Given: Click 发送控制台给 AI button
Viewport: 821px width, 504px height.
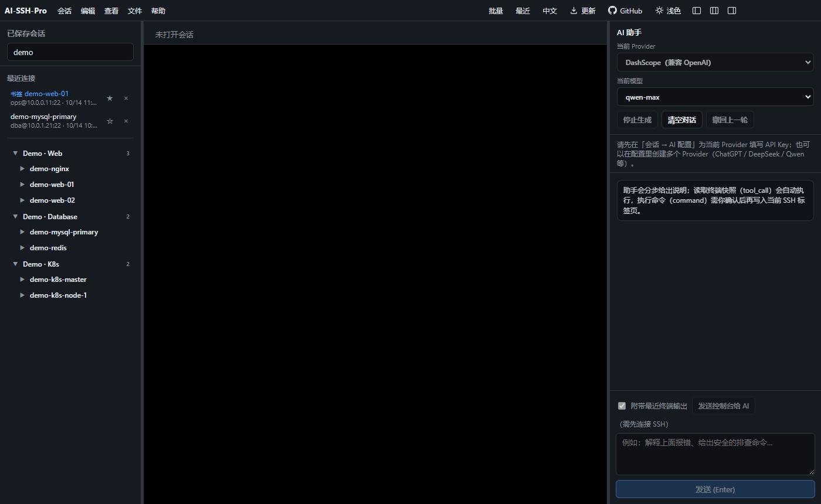Looking at the screenshot, I should (724, 406).
